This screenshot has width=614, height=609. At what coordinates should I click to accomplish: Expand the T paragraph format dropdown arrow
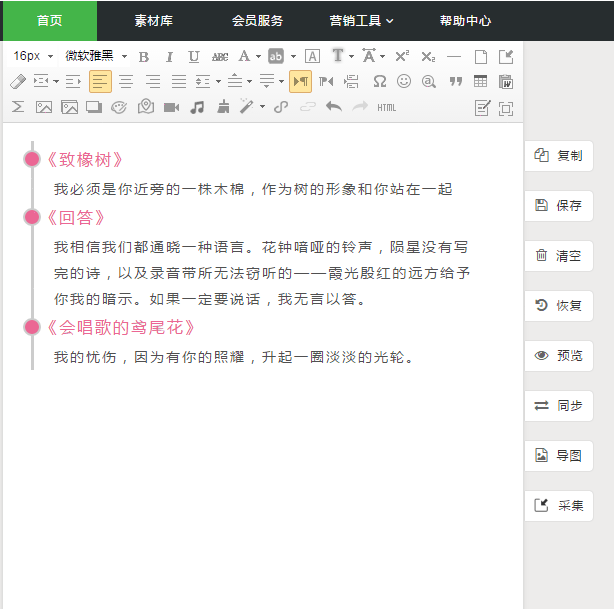pyautogui.click(x=351, y=57)
